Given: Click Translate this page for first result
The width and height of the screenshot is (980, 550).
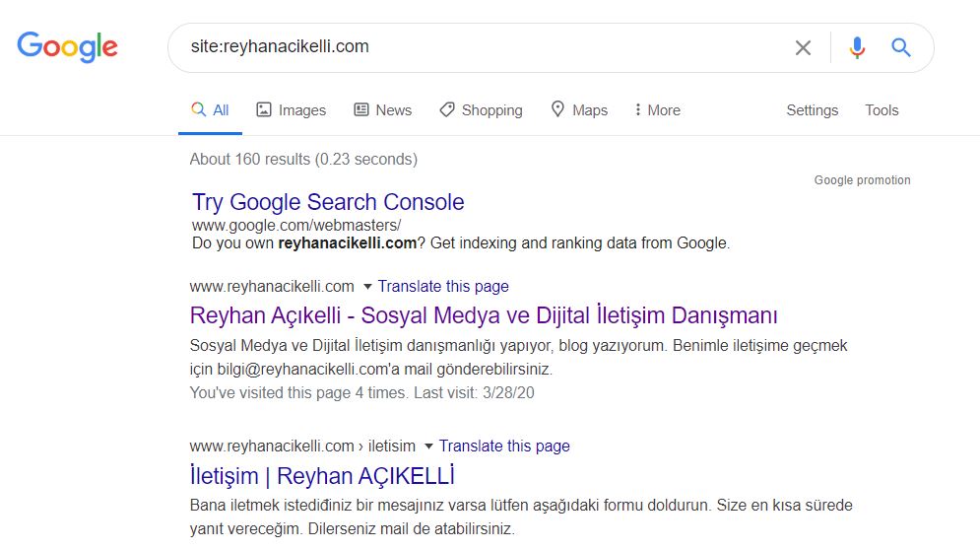Looking at the screenshot, I should pyautogui.click(x=443, y=287).
